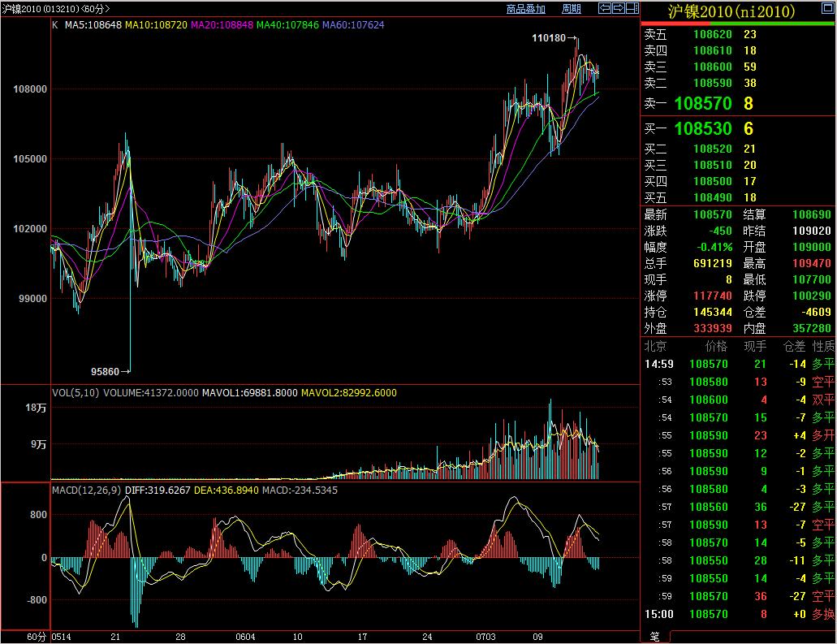837x644 pixels.
Task: Click the 卖三 ask price 108600
Action: 713,67
